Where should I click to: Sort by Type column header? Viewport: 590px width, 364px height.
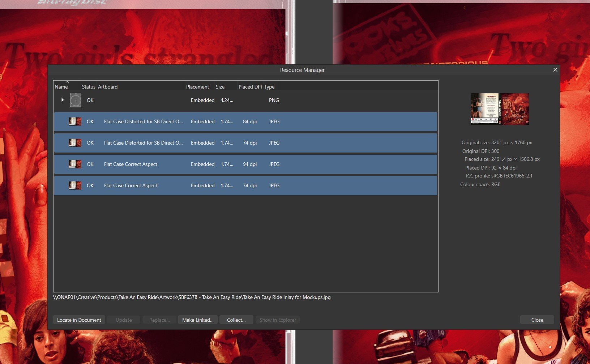269,87
